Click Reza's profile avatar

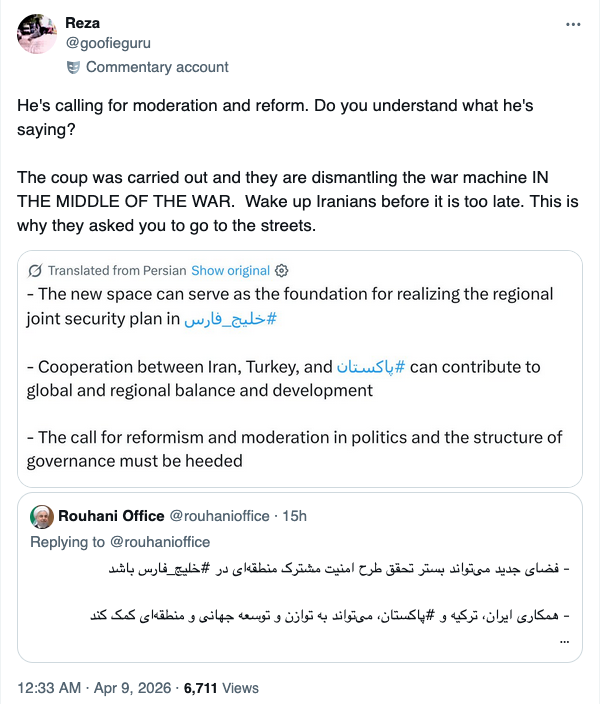coord(36,35)
